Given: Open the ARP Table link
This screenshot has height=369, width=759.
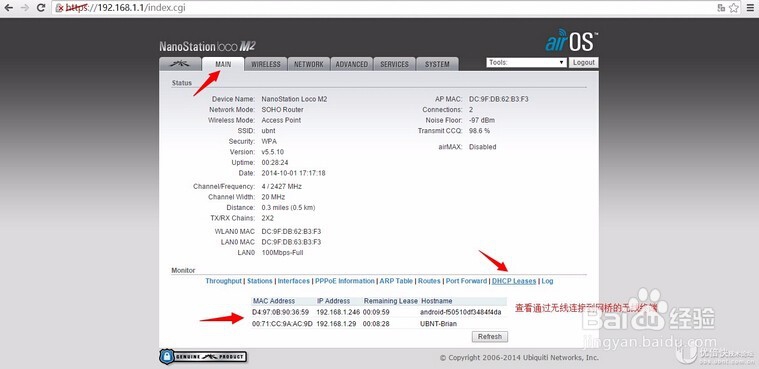Looking at the screenshot, I should coord(396,281).
